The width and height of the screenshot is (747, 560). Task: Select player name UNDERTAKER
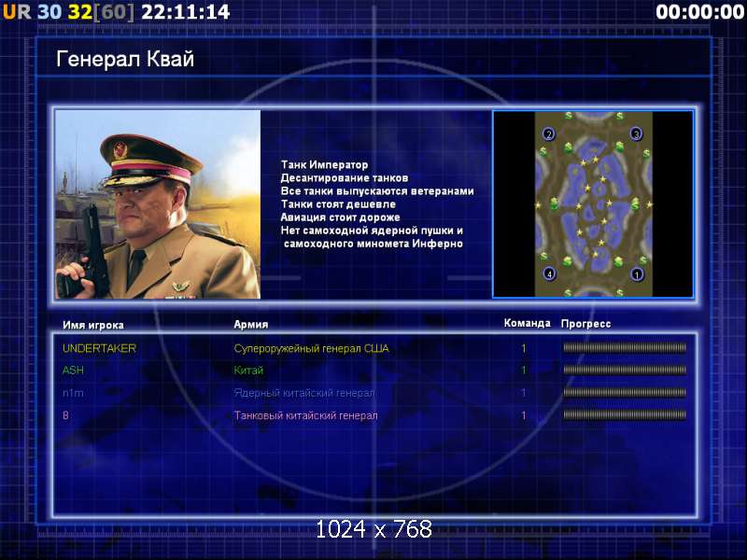99,348
